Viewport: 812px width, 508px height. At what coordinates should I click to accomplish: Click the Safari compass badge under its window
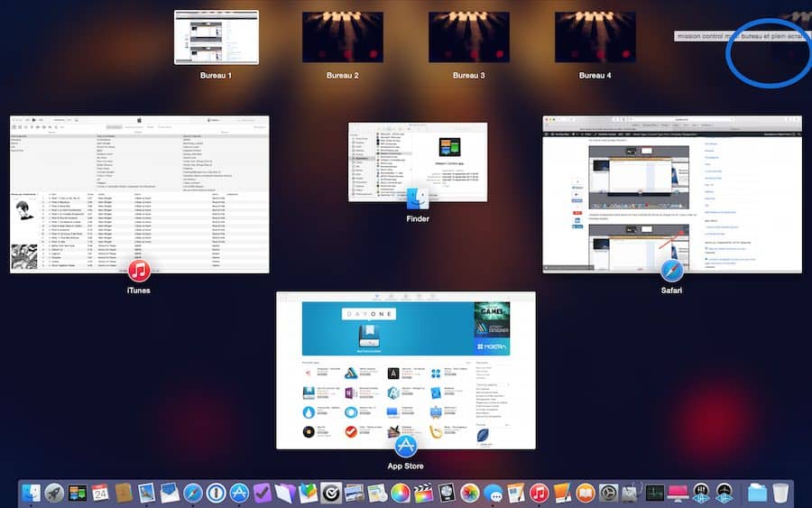pos(671,271)
